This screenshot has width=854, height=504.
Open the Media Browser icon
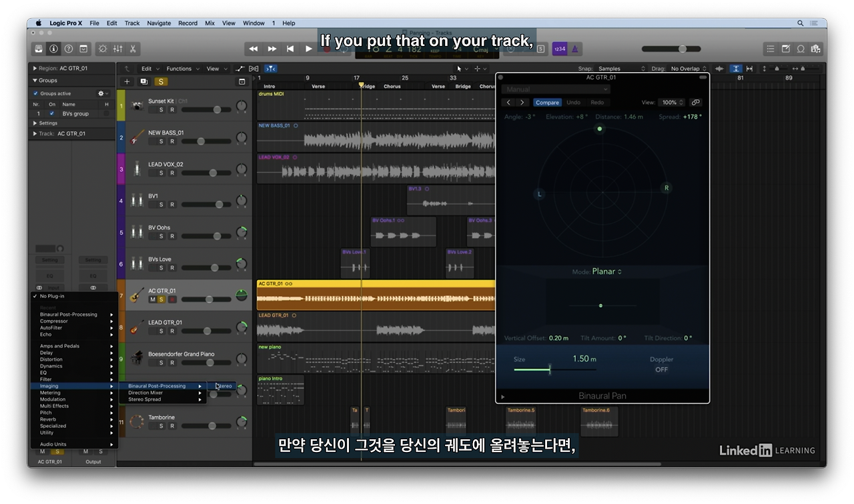tap(815, 49)
